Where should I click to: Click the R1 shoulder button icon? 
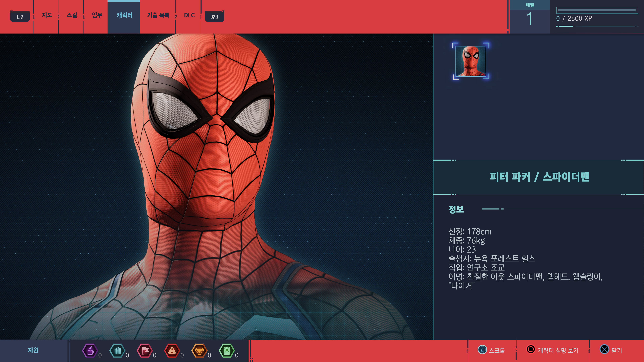click(214, 17)
